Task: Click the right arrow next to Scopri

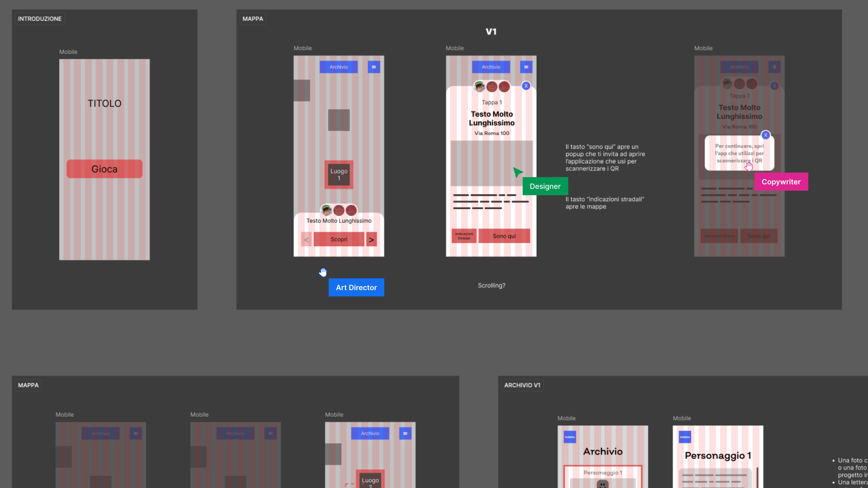Action: click(x=371, y=239)
